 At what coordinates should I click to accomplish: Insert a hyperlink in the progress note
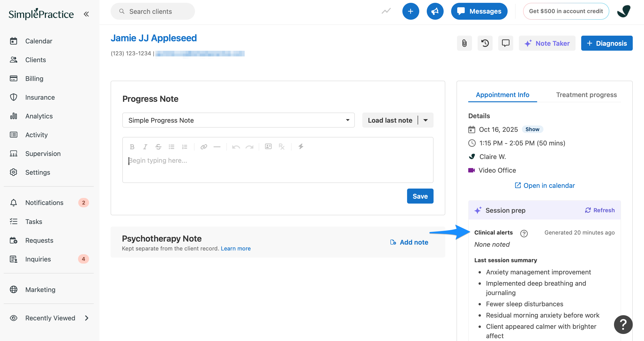(x=204, y=147)
